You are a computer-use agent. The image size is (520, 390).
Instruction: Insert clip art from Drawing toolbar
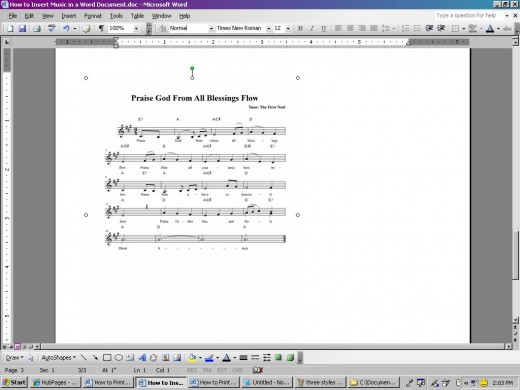(x=165, y=358)
